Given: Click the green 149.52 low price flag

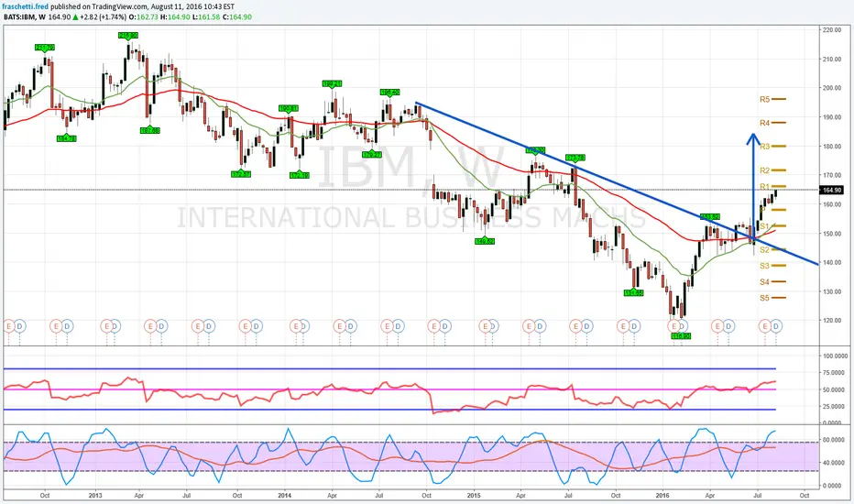Looking at the screenshot, I should pos(484,241).
